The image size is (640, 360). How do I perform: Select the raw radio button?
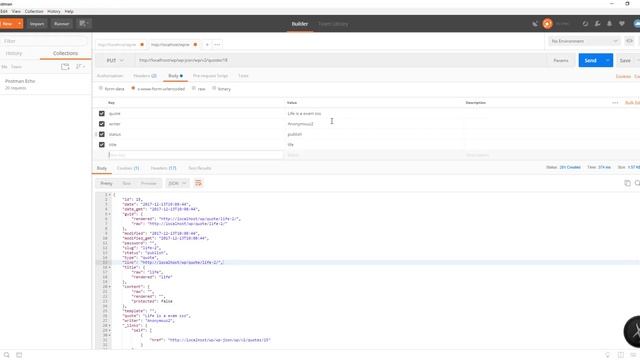click(194, 88)
